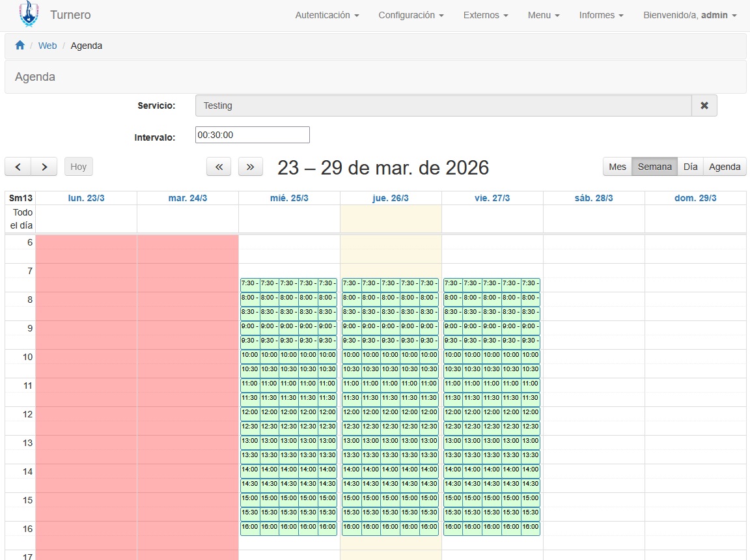Click the Intervalo time input field
Screen dimensions: 750x560
point(252,135)
